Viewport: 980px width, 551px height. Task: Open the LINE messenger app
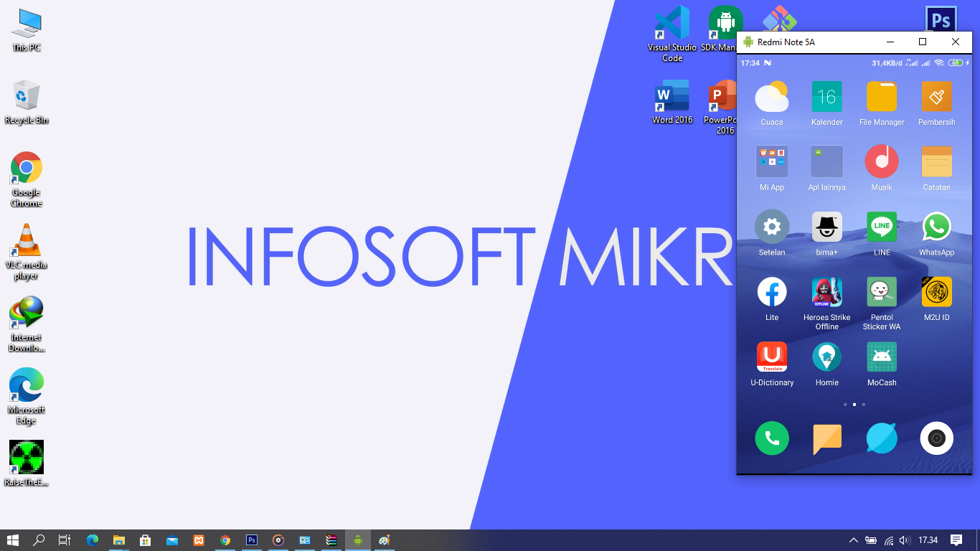[x=882, y=227]
